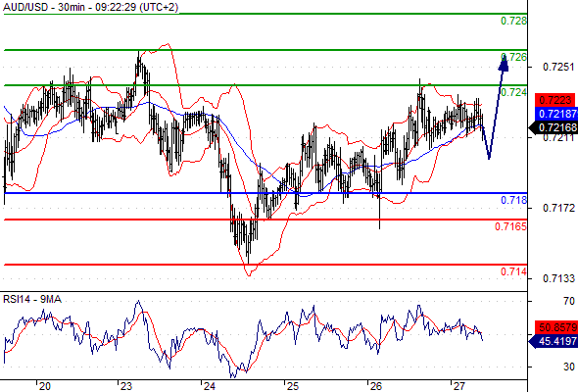Image resolution: width=578 pixels, height=392 pixels.
Task: Select the red 0.714 support label
Action: (x=514, y=272)
